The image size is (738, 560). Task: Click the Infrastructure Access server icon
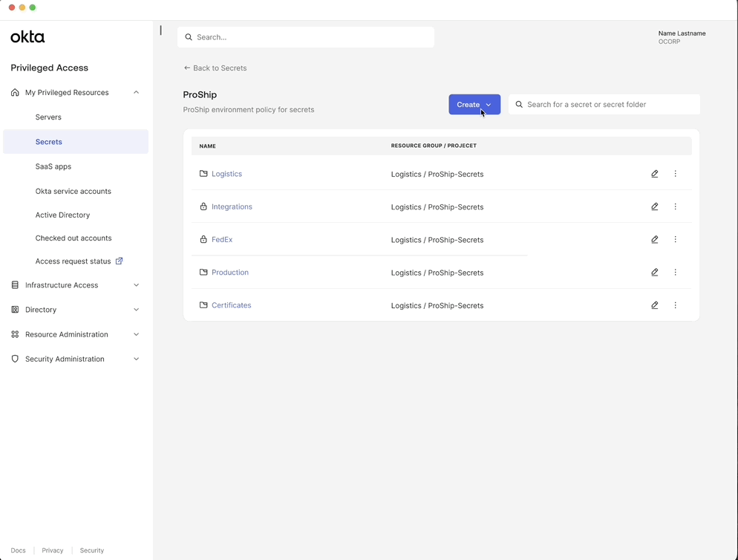[x=15, y=285]
